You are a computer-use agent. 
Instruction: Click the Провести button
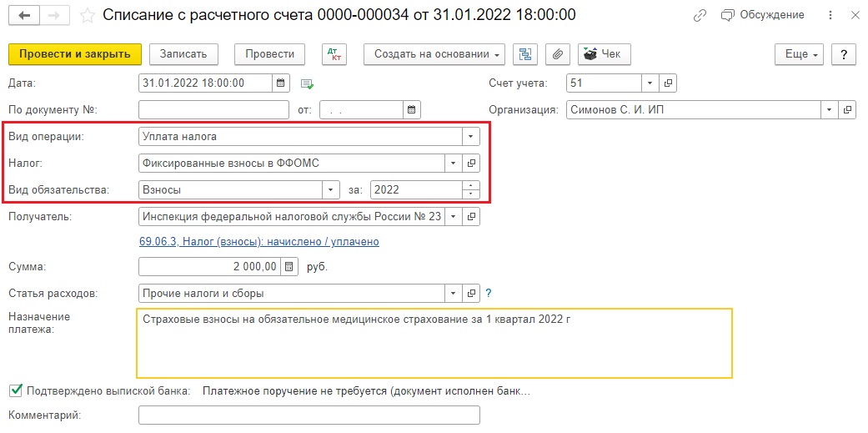269,54
